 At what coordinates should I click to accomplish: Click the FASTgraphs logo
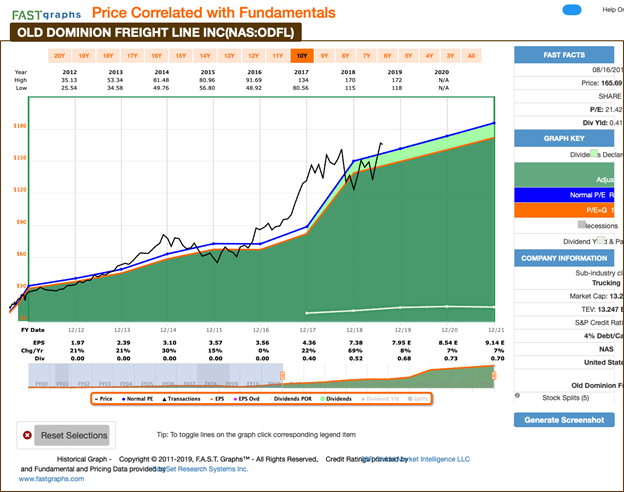[x=47, y=15]
